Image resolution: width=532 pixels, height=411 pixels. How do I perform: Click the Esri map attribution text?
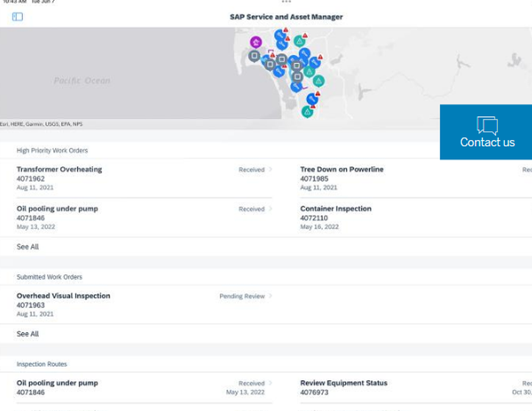tap(41, 124)
